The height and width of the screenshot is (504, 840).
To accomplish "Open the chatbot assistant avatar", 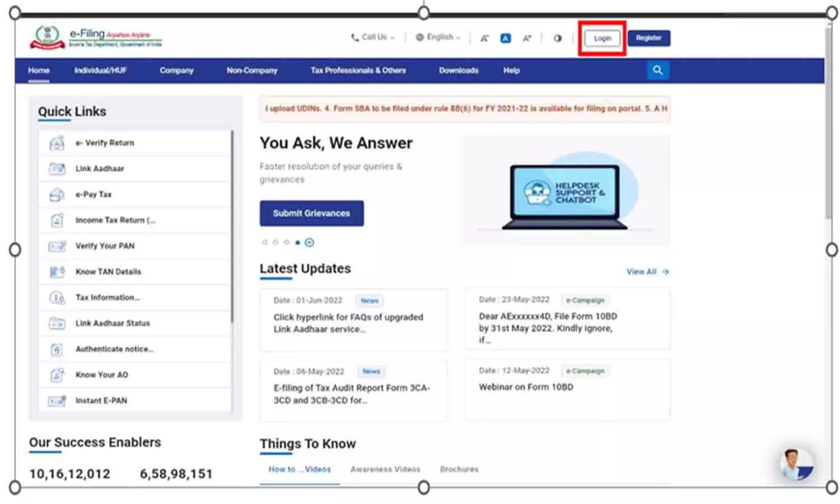I will point(796,465).
